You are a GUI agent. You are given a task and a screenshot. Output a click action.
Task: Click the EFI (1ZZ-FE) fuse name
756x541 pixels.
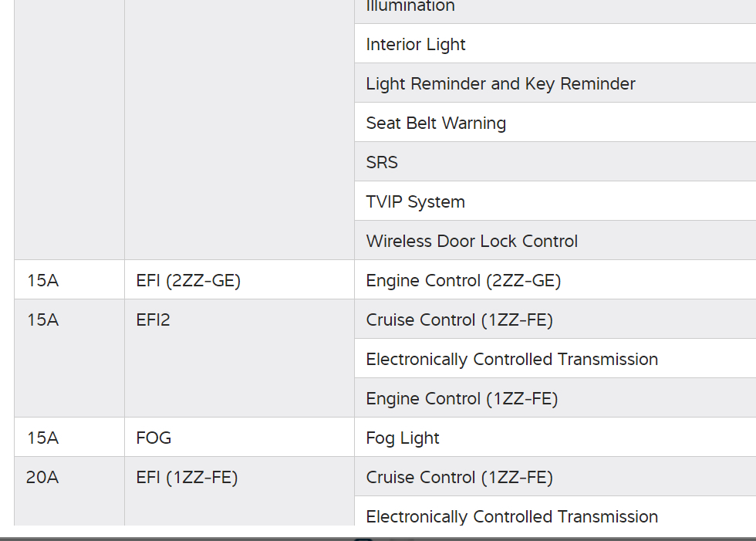[187, 478]
